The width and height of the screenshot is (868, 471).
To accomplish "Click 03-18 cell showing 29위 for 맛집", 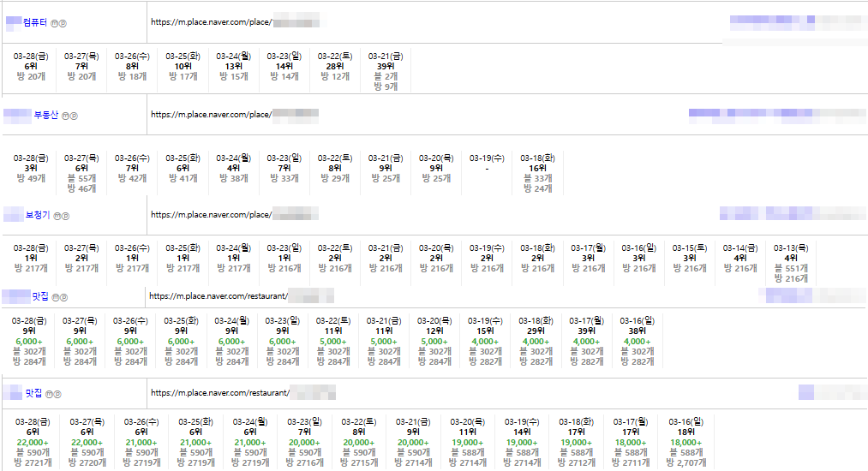I will pos(536,340).
